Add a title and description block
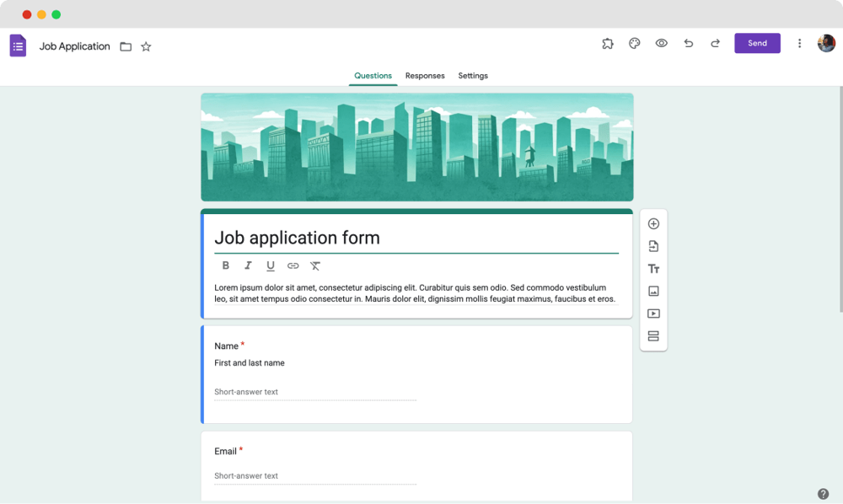Viewport: 843px width, 504px height. [x=653, y=268]
